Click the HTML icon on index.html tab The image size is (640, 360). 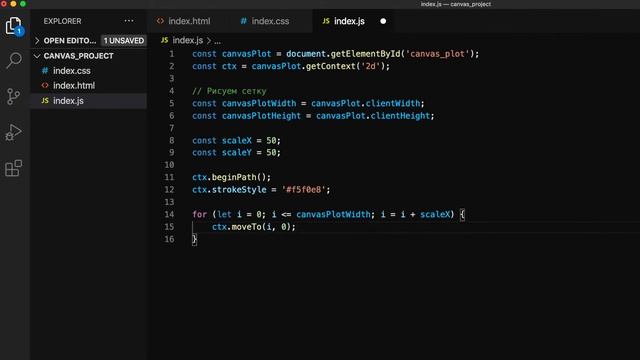(x=160, y=21)
